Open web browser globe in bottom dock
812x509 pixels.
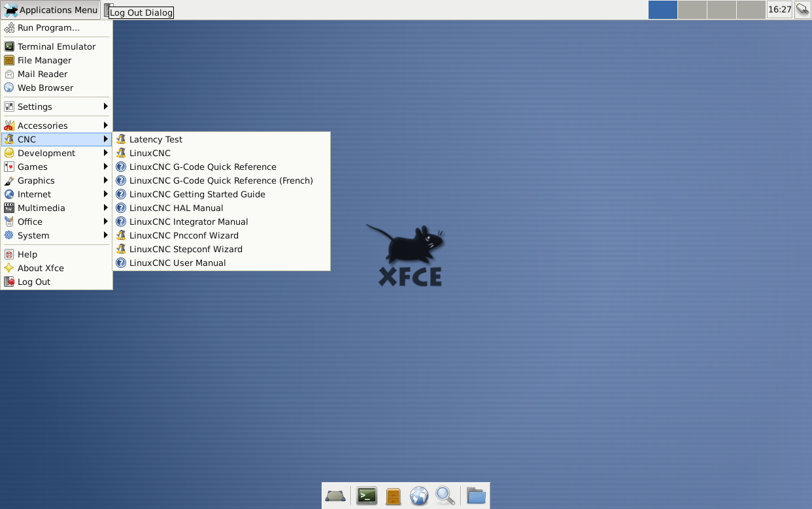click(x=419, y=497)
